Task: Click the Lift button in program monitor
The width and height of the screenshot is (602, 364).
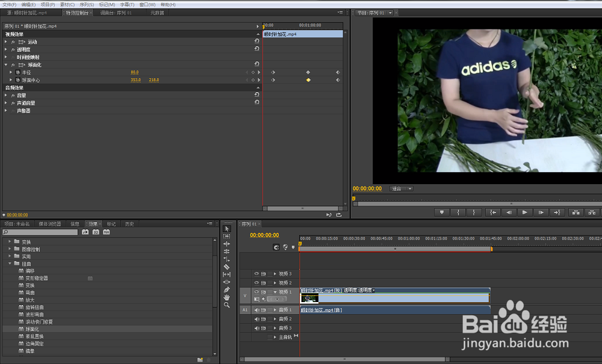Action: pyautogui.click(x=576, y=212)
